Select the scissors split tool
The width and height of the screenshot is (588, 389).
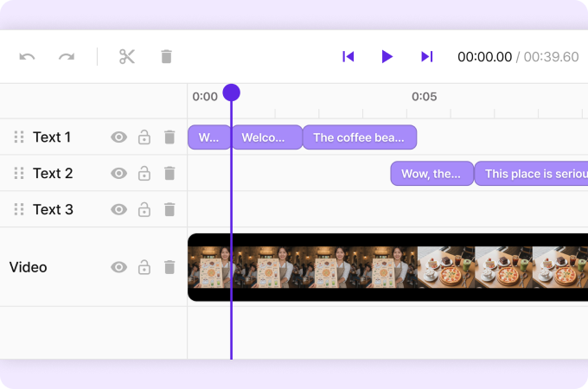(x=127, y=57)
